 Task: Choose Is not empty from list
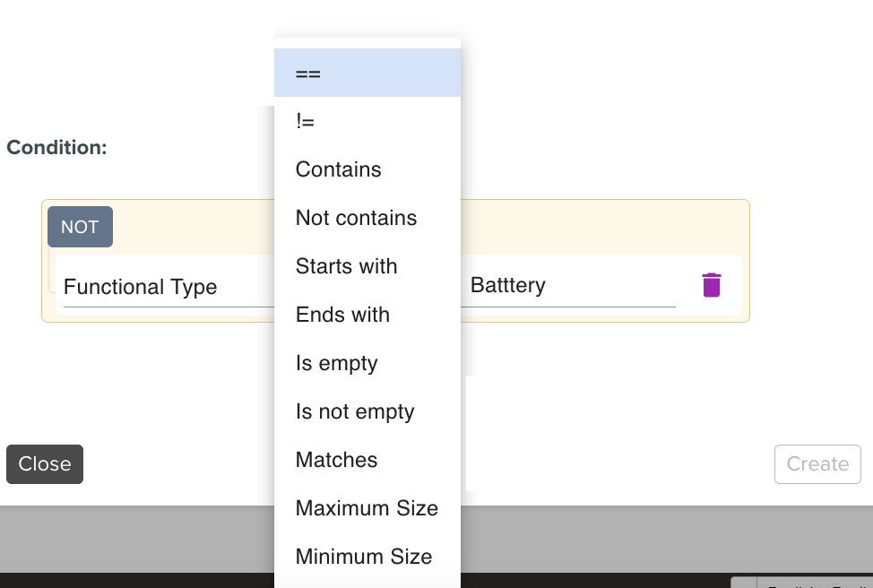tap(367, 411)
